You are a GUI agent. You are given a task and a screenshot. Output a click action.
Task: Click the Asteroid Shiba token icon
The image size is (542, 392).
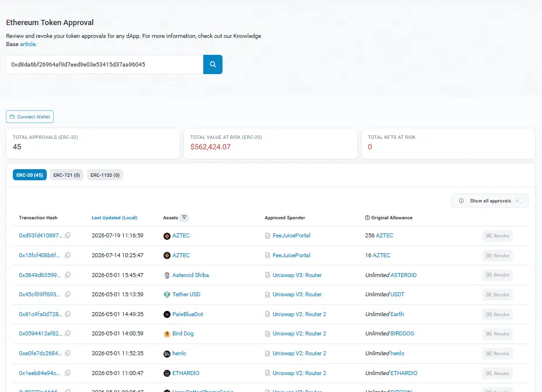click(167, 275)
